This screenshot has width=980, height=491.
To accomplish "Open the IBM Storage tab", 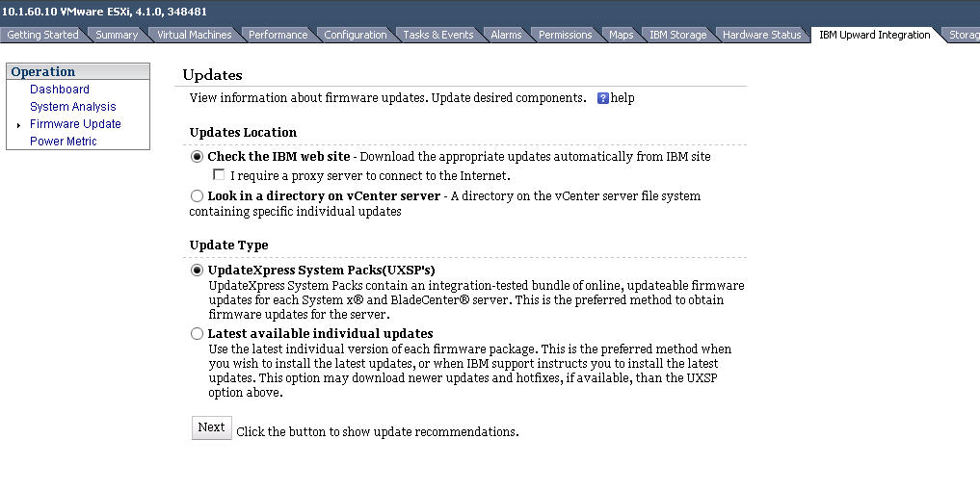I will coord(677,35).
